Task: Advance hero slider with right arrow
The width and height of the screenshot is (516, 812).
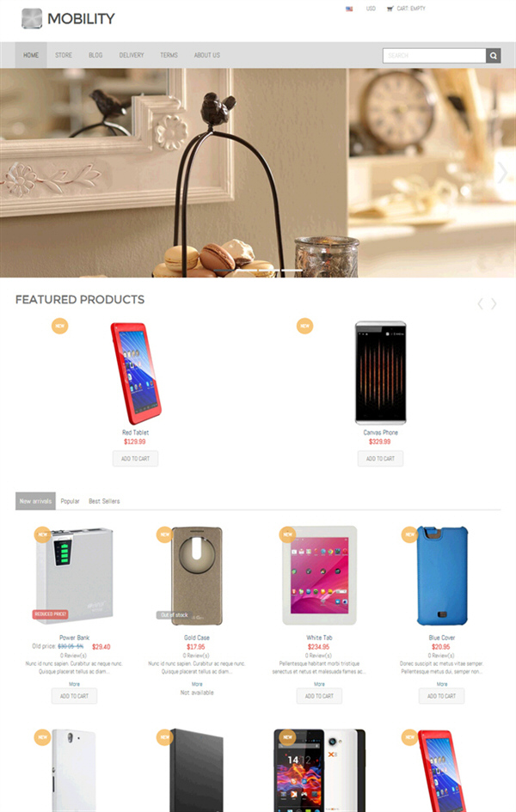Action: click(502, 173)
